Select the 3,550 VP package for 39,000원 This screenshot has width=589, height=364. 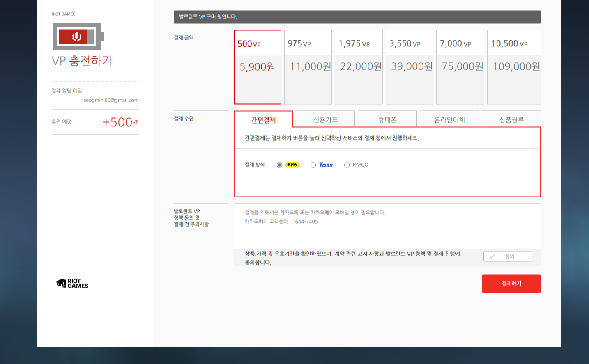410,67
